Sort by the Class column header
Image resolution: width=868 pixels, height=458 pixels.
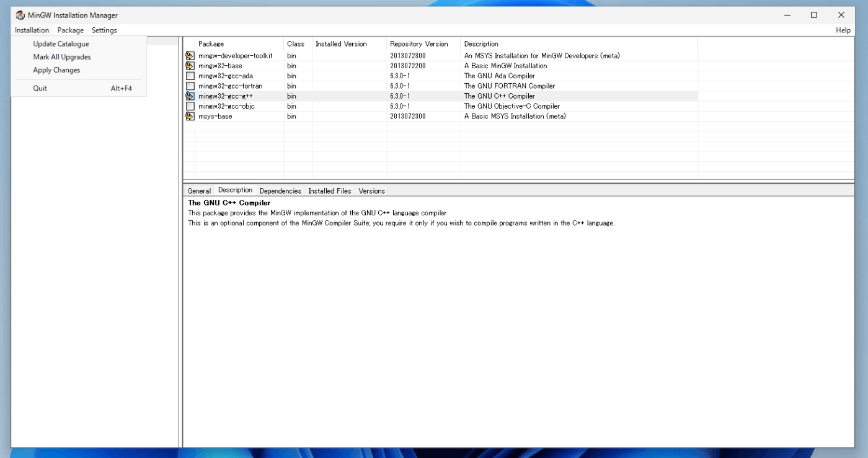click(x=298, y=44)
